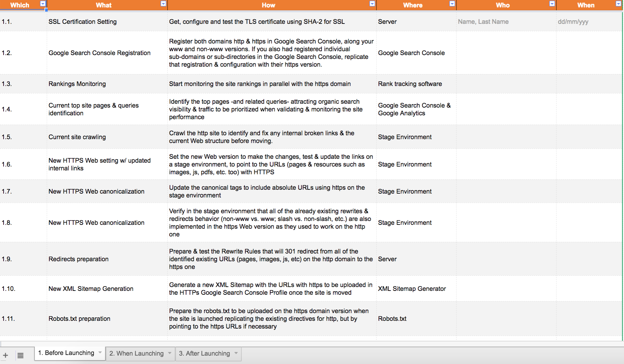
Task: Expand the When Launching tab menu arrow
Action: click(x=170, y=353)
